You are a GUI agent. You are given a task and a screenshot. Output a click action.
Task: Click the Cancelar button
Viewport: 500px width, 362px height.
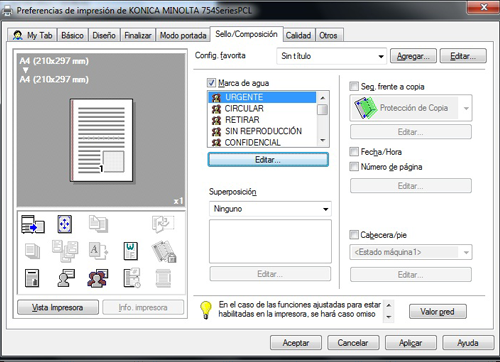click(353, 343)
